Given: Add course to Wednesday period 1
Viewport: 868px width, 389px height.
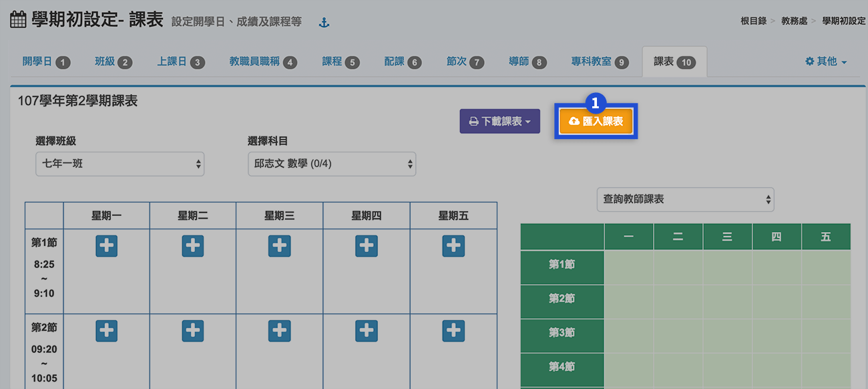Looking at the screenshot, I should (279, 246).
